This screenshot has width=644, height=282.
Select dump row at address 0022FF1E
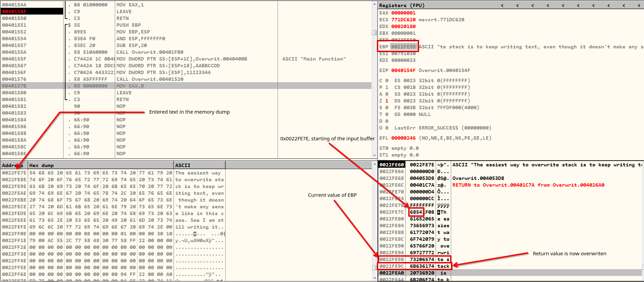[113, 240]
